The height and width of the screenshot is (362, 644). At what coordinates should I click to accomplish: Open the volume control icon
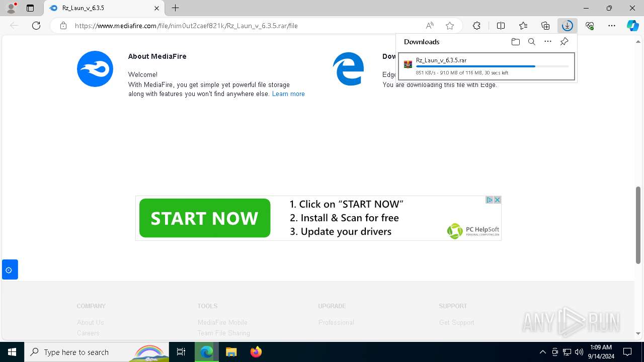(x=579, y=352)
